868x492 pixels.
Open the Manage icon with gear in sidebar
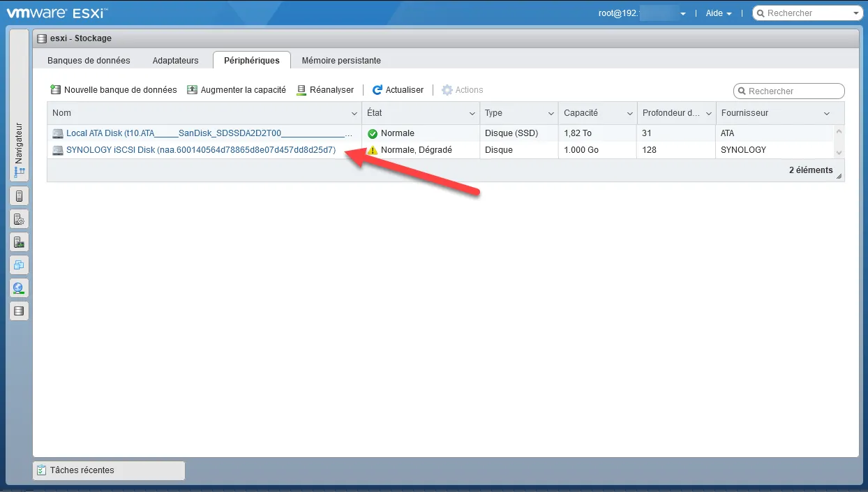click(x=19, y=219)
